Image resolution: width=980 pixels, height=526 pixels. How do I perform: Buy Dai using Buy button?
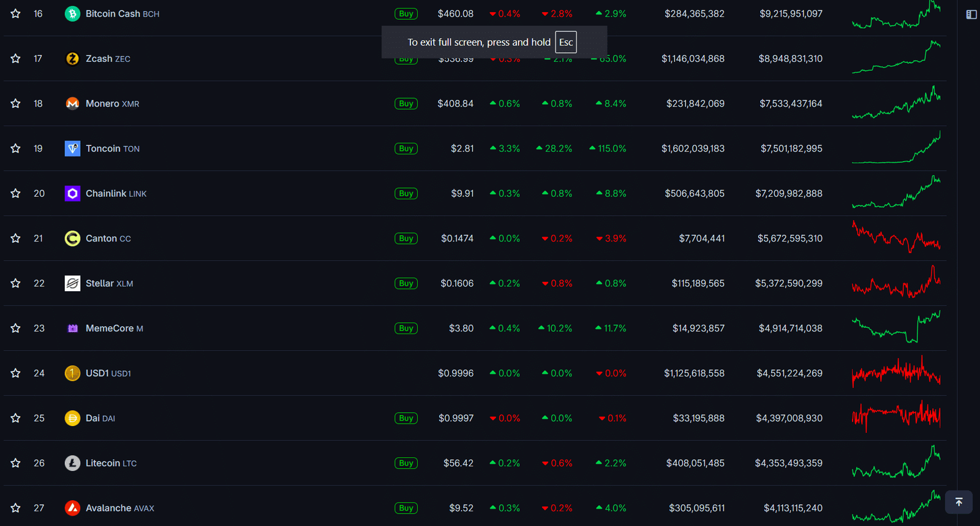coord(406,418)
